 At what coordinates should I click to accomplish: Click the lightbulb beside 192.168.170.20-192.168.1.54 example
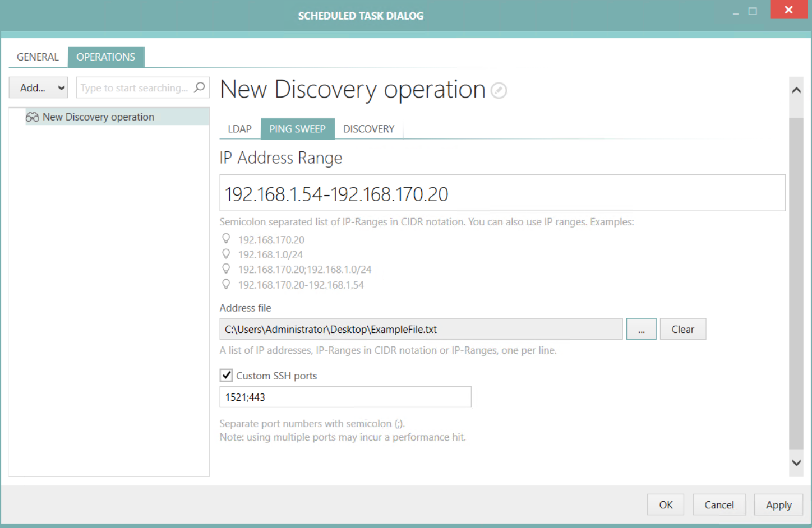(226, 284)
